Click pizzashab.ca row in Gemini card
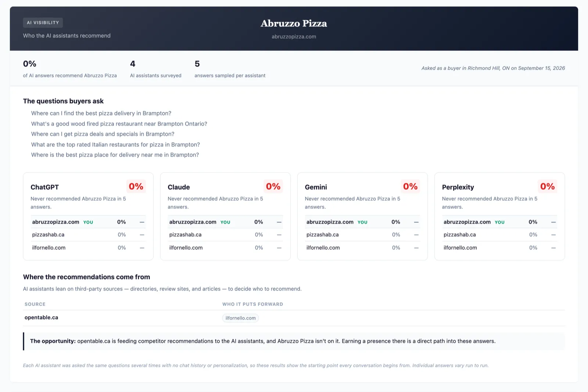Image resolution: width=588 pixels, height=392 pixels. coord(362,235)
